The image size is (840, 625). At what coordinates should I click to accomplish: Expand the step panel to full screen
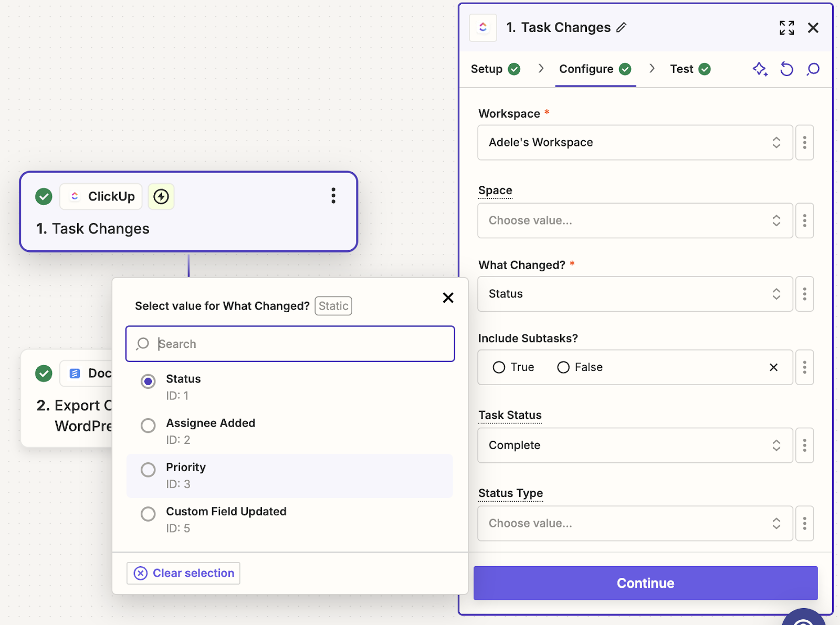(x=786, y=28)
